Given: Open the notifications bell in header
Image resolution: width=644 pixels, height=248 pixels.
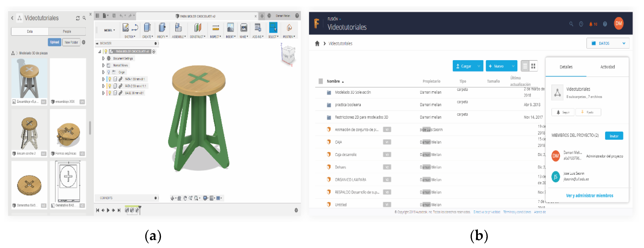Looking at the screenshot, I should pos(591,24).
